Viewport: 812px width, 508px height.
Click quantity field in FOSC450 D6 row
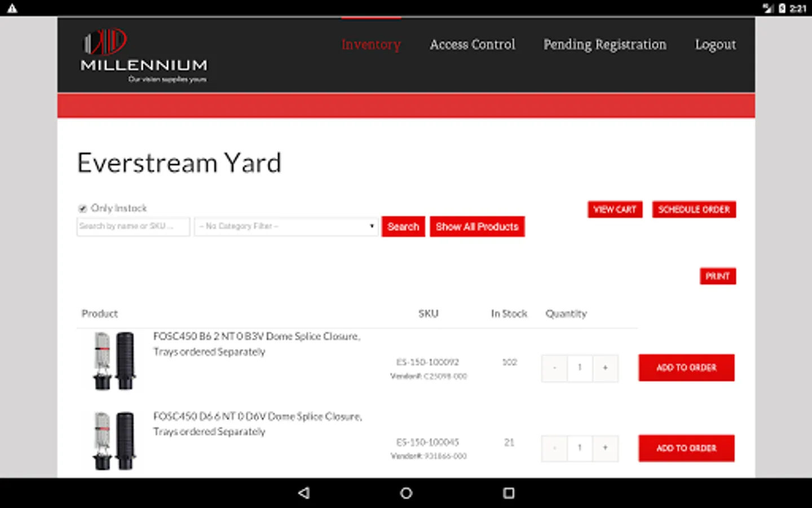[x=580, y=448]
